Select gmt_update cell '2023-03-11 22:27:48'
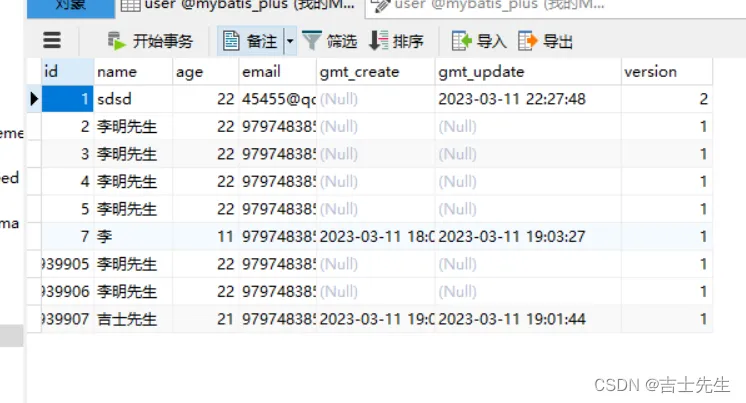 pyautogui.click(x=528, y=99)
